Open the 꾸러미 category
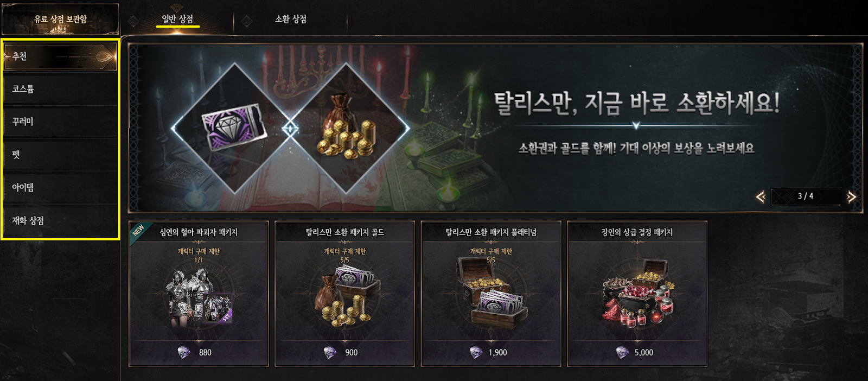868x381 pixels. click(x=60, y=122)
